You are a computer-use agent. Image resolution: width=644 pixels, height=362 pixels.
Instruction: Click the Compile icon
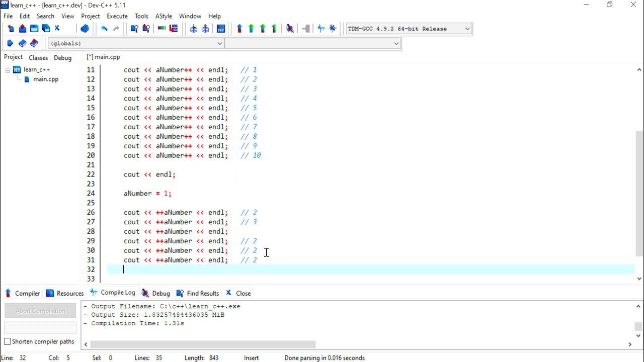[239, 29]
